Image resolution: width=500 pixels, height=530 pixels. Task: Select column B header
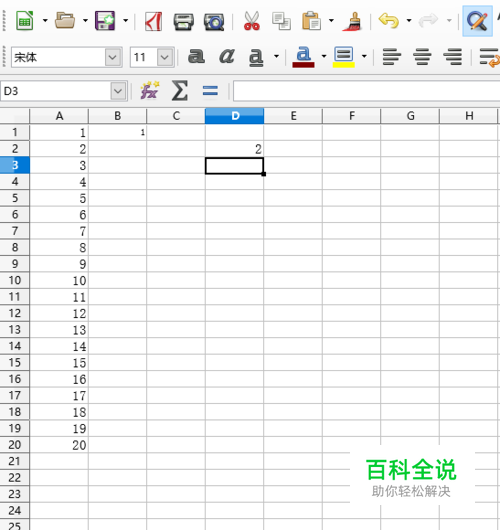pyautogui.click(x=118, y=116)
